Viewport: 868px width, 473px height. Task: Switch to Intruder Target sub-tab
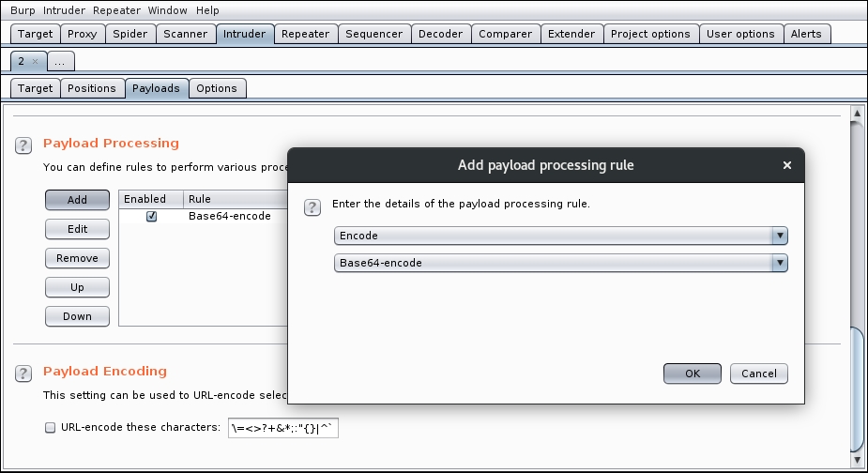coord(35,88)
